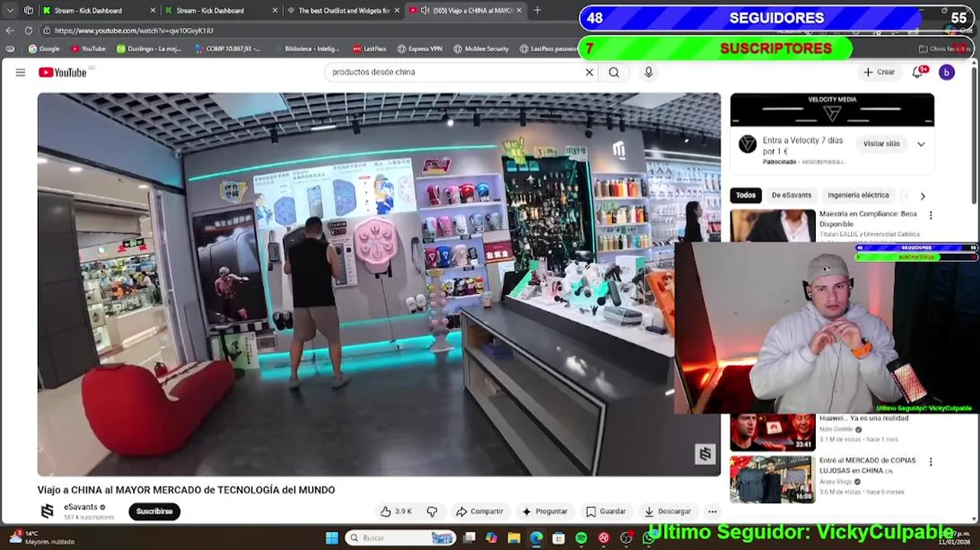Select the Todos filter chip
980x550 pixels.
746,195
